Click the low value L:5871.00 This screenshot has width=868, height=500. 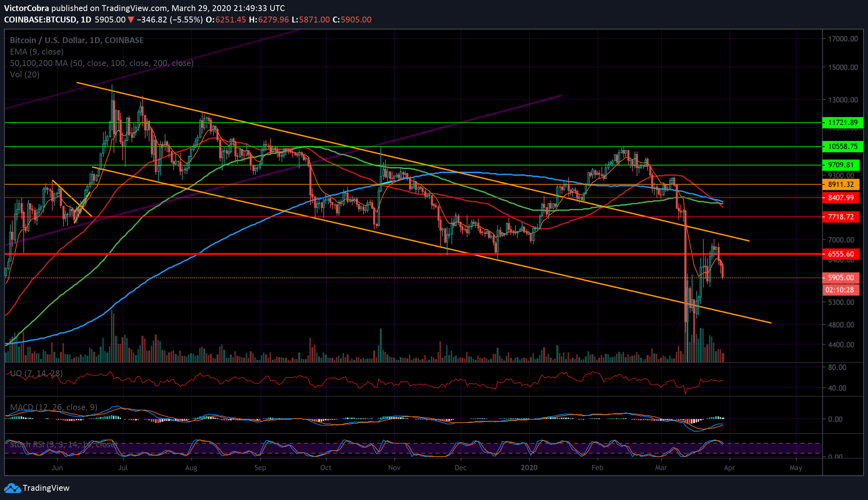tap(311, 20)
